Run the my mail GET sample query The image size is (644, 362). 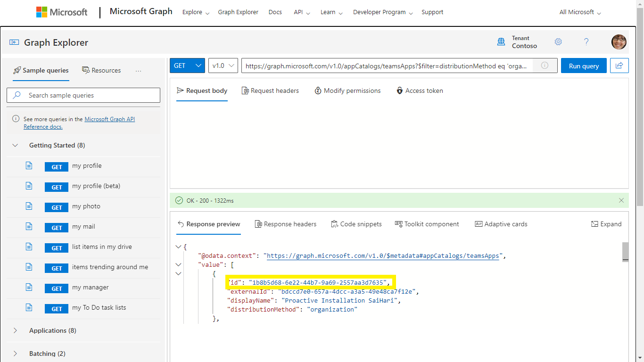(57, 228)
